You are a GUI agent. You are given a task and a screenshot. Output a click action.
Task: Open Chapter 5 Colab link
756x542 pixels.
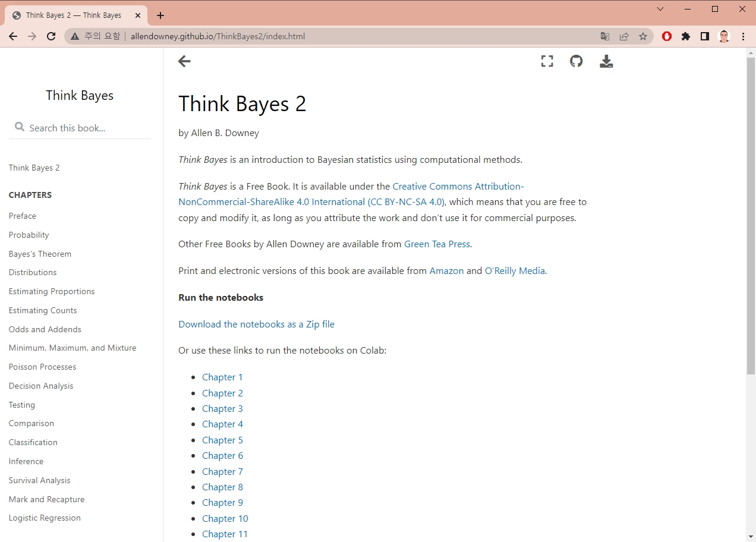[x=222, y=440]
